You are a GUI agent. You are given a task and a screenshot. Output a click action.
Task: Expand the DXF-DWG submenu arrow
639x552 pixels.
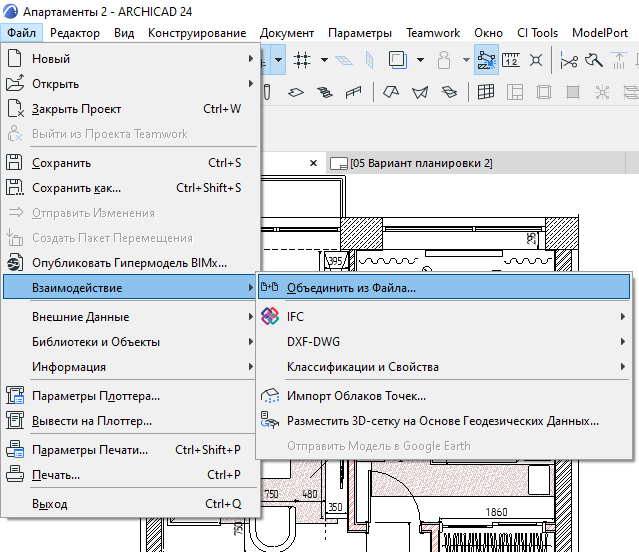(x=623, y=341)
